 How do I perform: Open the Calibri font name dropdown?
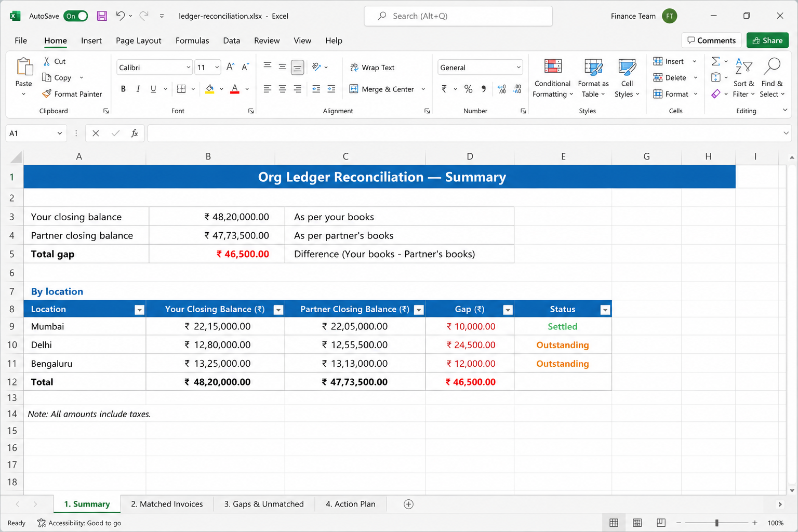(x=189, y=68)
